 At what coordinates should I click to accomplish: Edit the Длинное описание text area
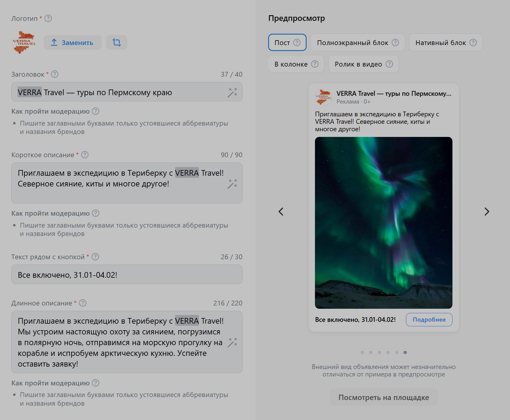point(127,342)
